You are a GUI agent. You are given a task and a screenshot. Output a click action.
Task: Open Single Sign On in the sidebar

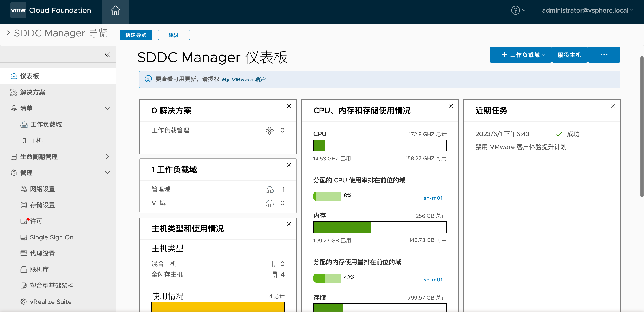52,237
